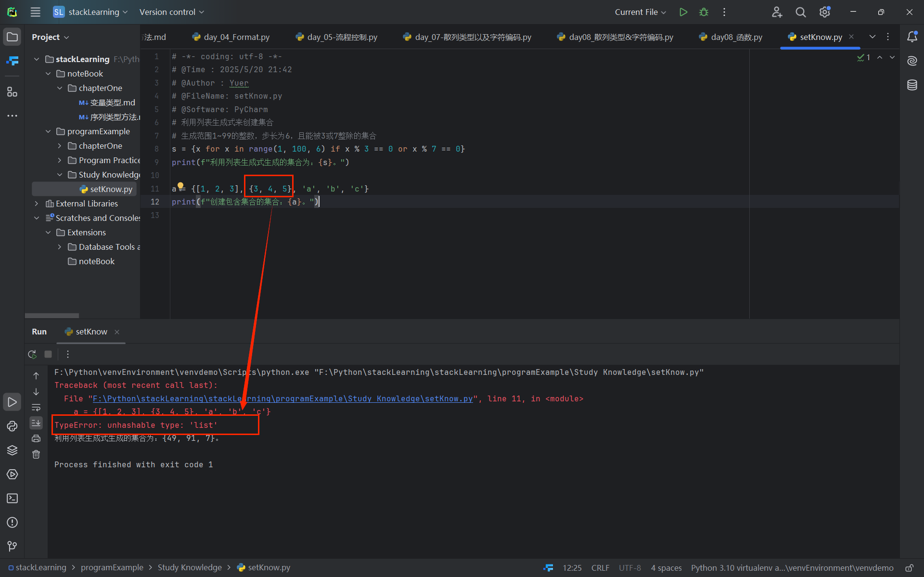Collapse the noteBook folder in the project tree
Image resolution: width=924 pixels, height=577 pixels.
[48, 74]
